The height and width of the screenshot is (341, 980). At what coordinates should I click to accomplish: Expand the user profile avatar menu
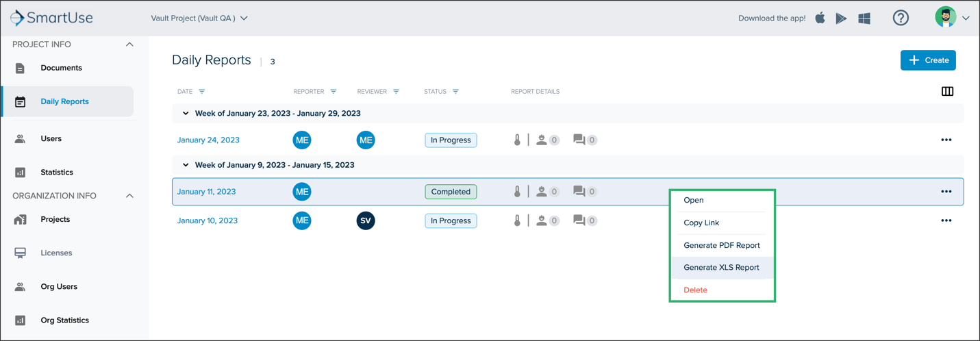click(x=952, y=18)
